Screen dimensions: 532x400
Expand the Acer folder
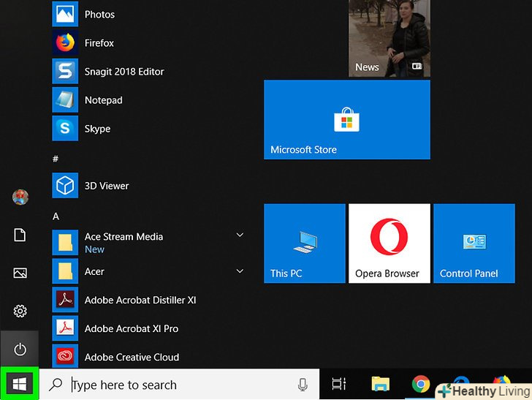pyautogui.click(x=239, y=271)
